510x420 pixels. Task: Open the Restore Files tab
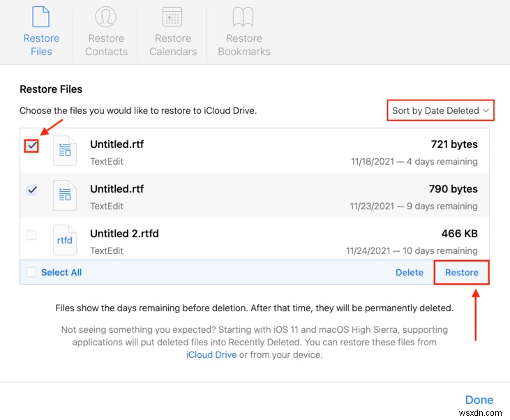[41, 32]
